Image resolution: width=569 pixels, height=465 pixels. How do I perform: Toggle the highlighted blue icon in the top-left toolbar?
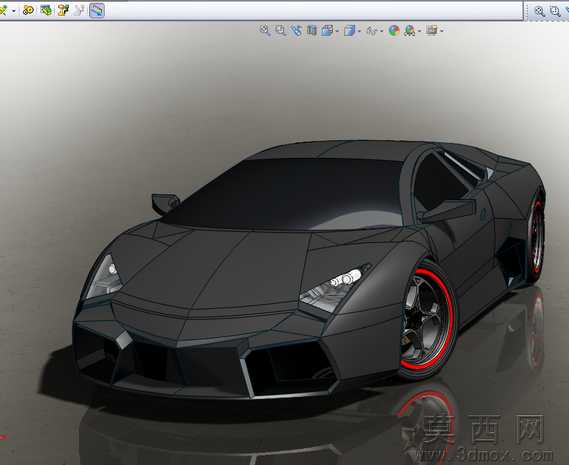[x=97, y=10]
